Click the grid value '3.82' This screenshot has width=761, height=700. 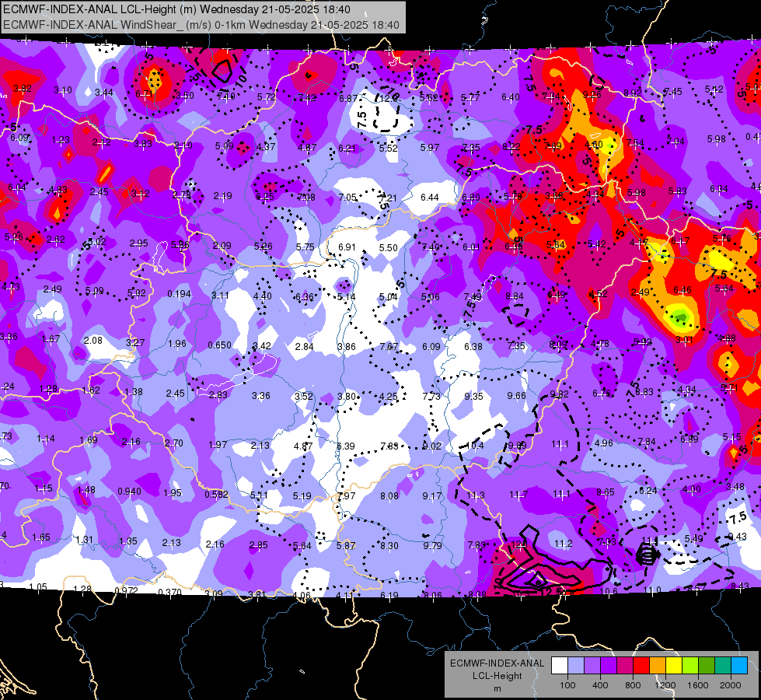23,89
